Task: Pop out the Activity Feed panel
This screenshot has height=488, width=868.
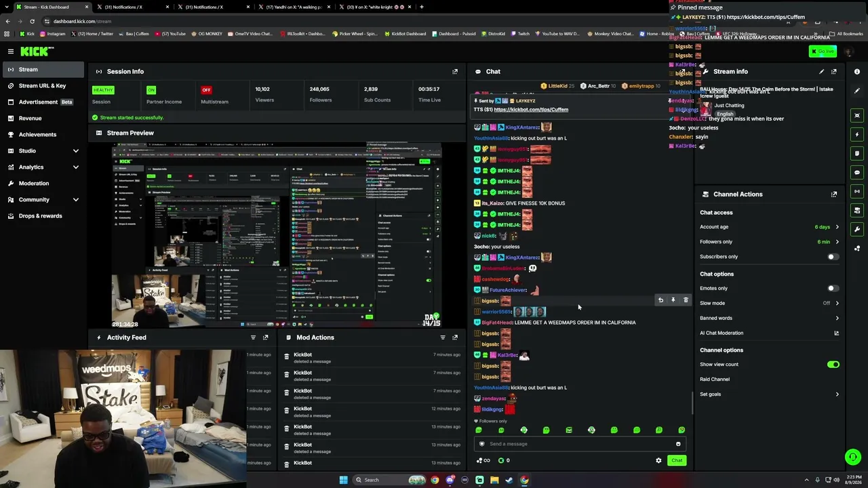Action: tap(265, 337)
